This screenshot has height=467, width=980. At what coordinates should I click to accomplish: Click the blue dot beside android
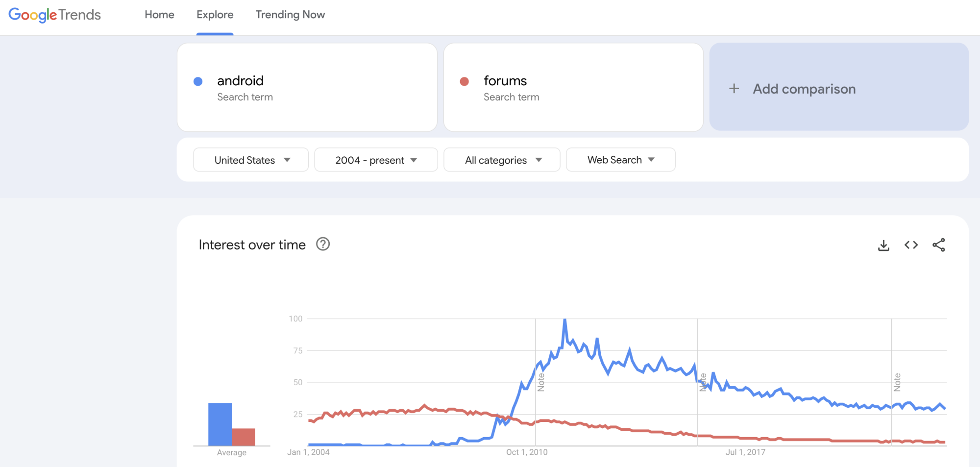[198, 81]
